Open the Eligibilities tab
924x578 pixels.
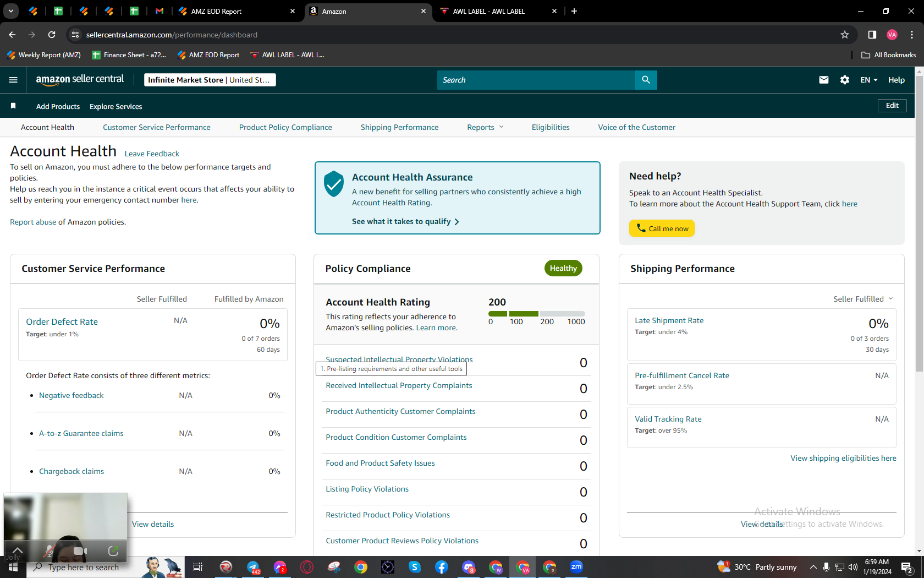coord(551,127)
